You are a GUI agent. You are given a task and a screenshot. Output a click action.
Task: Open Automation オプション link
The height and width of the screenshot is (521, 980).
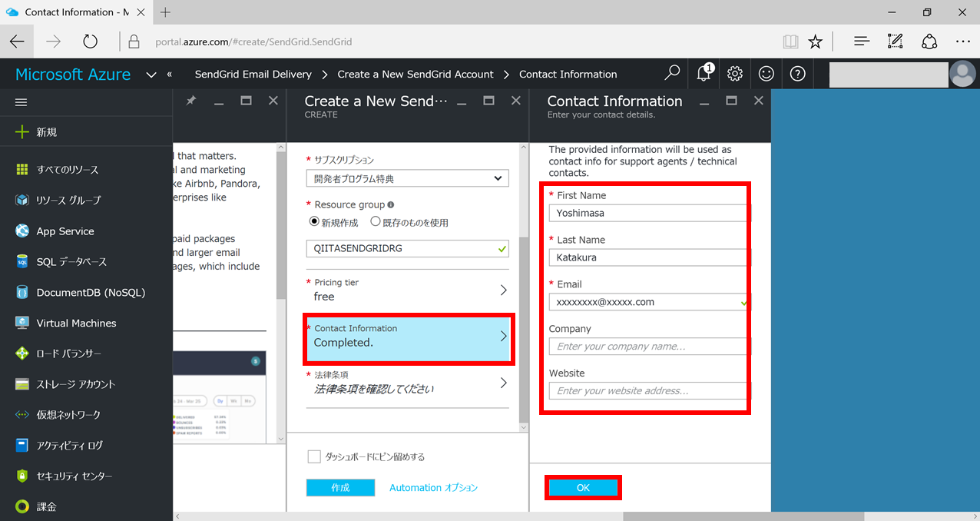point(433,488)
